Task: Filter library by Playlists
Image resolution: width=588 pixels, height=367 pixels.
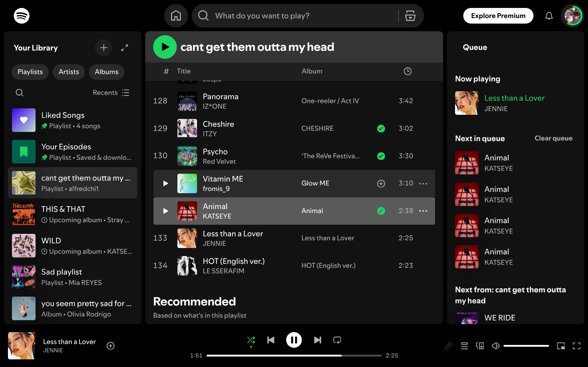Action: (x=30, y=72)
